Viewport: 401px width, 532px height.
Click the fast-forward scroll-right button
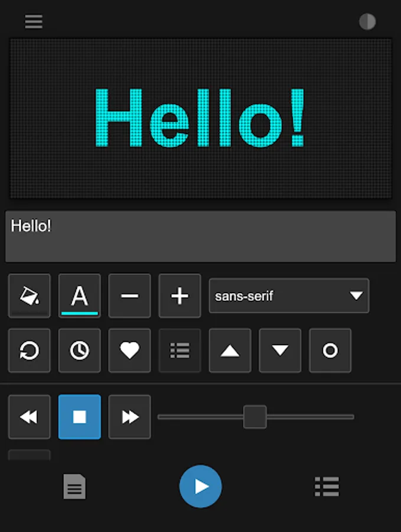coord(129,417)
